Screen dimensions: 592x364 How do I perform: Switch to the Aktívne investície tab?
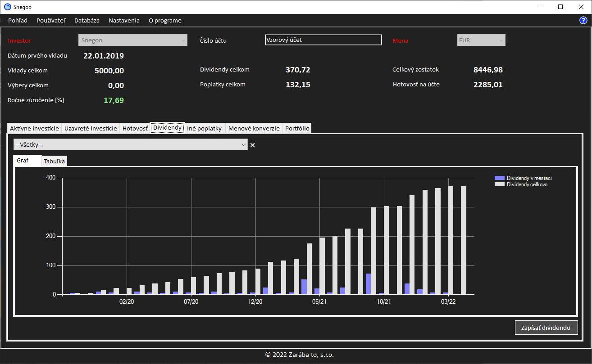34,128
